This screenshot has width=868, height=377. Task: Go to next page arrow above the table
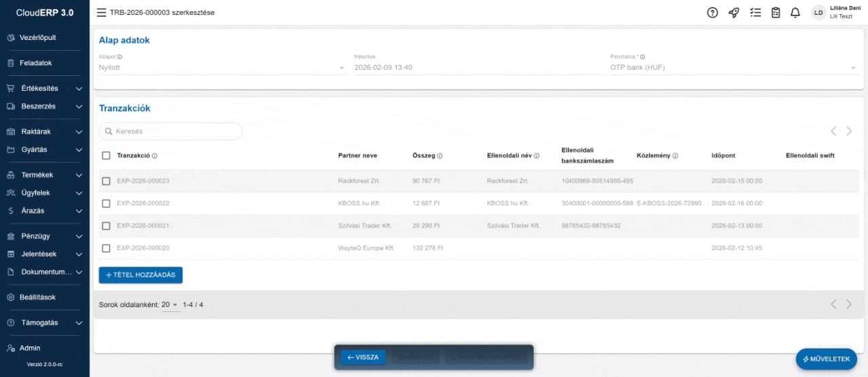pos(849,131)
